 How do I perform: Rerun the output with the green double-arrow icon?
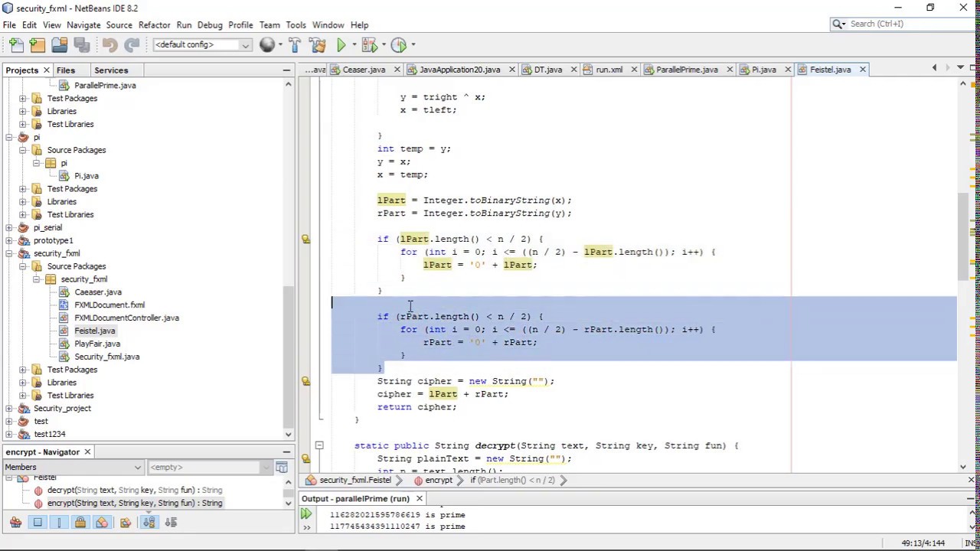point(306,514)
